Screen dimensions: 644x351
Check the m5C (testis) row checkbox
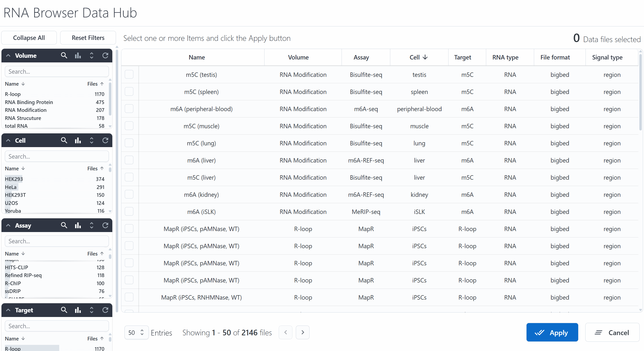click(x=129, y=75)
